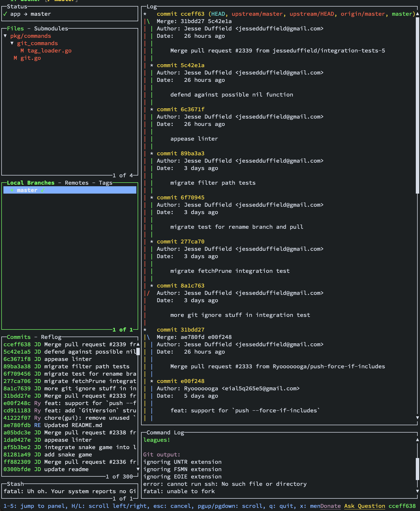The image size is (420, 511).
Task: Collapse the git_commands folder triangle
Action: point(12,43)
